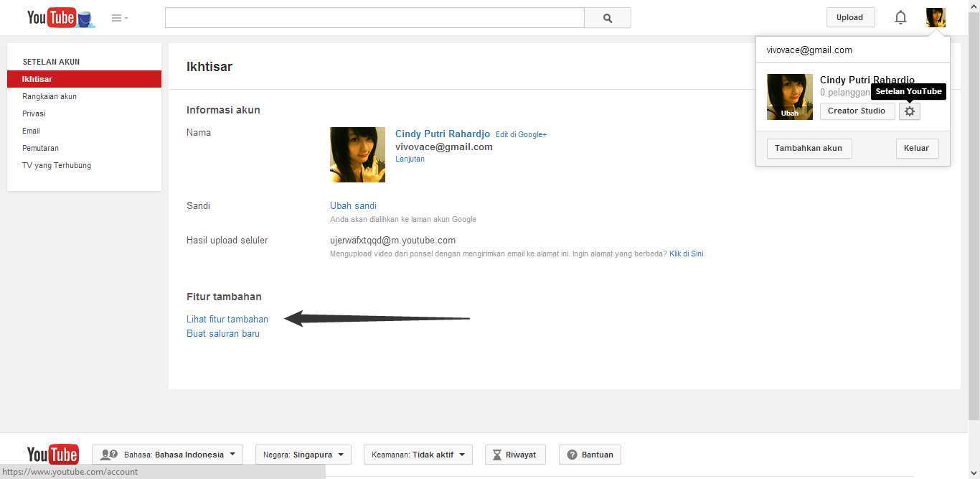The image size is (980, 479).
Task: Click the YouTube logo in header
Action: click(60, 18)
